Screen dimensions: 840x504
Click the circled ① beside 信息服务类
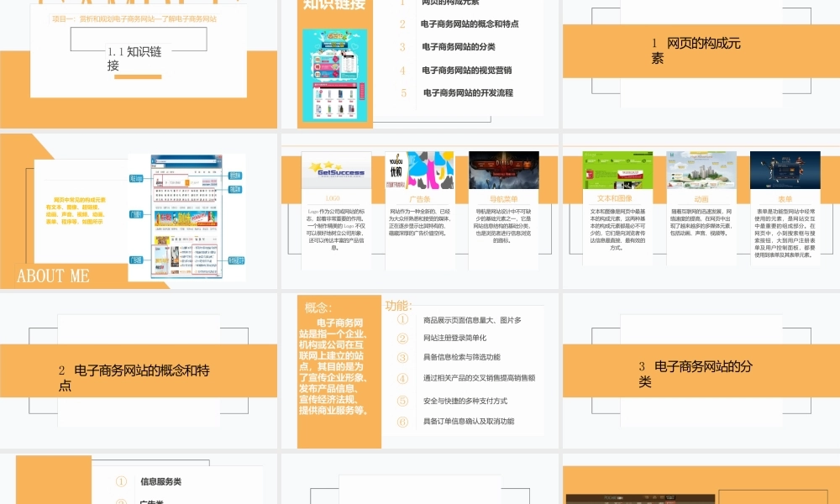pyautogui.click(x=121, y=481)
